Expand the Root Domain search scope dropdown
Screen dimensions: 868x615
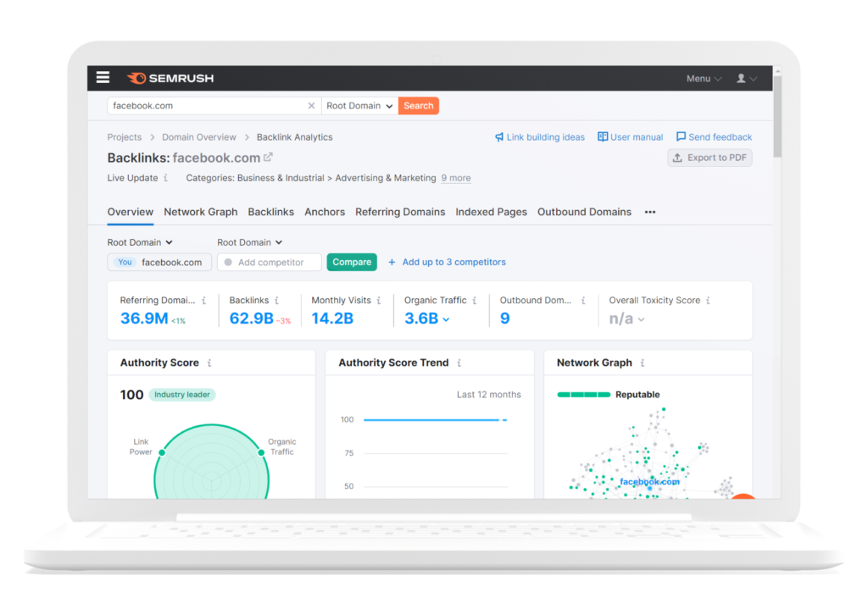tap(359, 106)
